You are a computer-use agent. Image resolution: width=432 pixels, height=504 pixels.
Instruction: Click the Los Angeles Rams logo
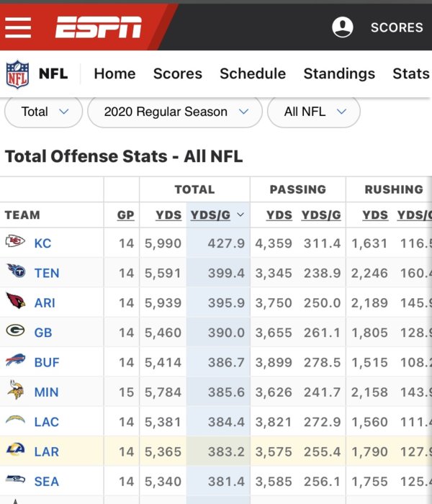pyautogui.click(x=15, y=451)
